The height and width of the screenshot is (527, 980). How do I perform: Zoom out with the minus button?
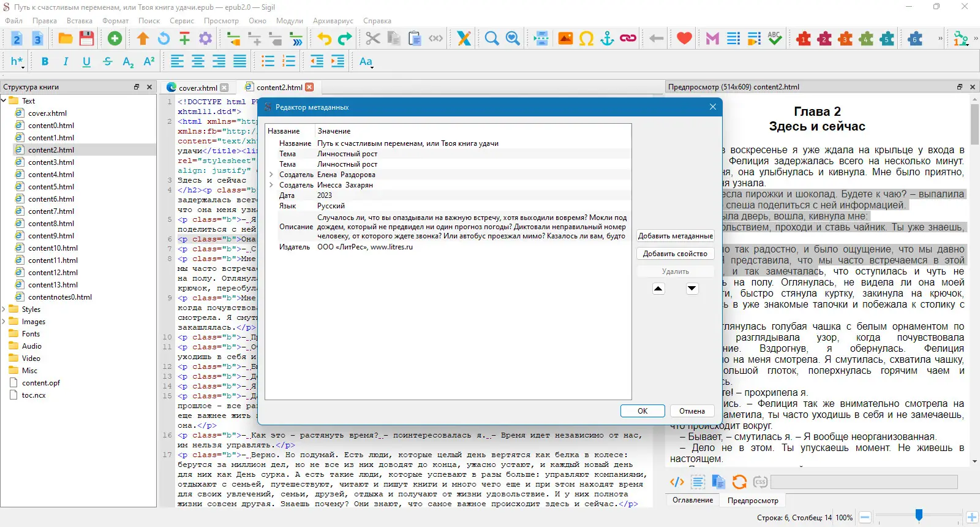pos(865,518)
